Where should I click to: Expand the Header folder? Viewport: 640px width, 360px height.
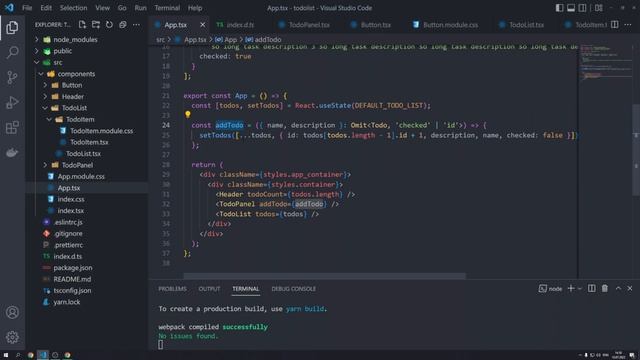click(45, 97)
